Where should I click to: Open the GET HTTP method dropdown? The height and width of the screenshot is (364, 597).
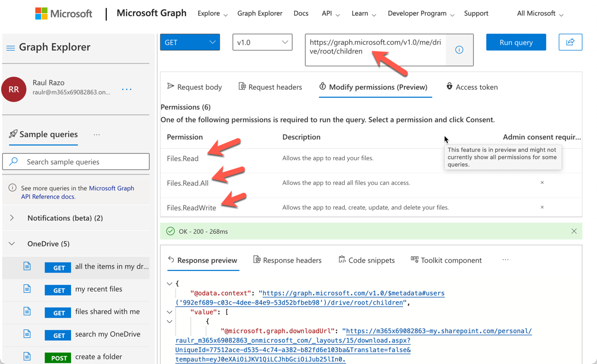pyautogui.click(x=190, y=42)
